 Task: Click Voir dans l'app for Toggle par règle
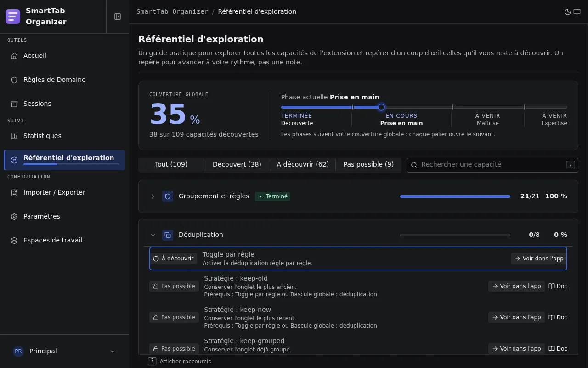point(539,259)
